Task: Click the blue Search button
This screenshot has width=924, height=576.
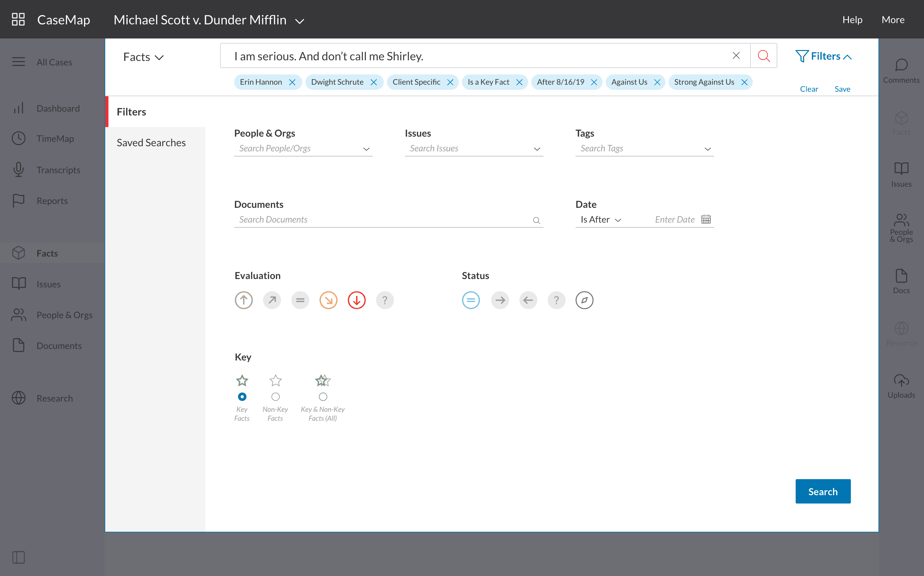Action: [823, 491]
